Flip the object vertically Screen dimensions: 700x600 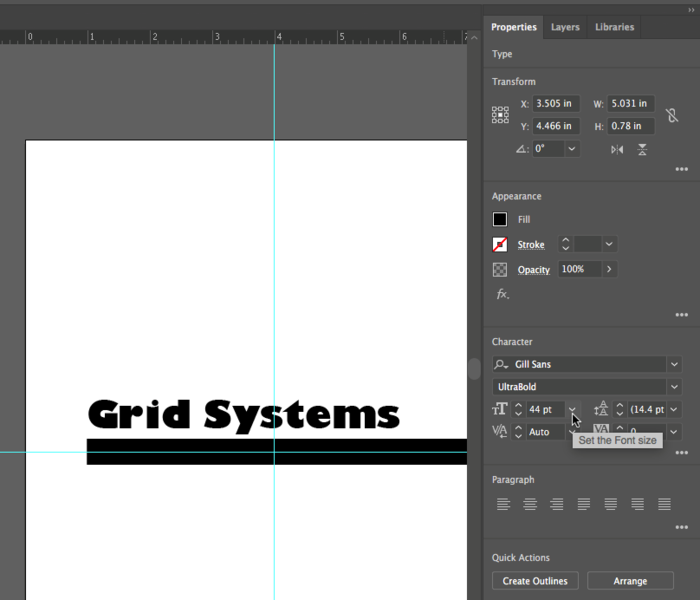coord(642,149)
